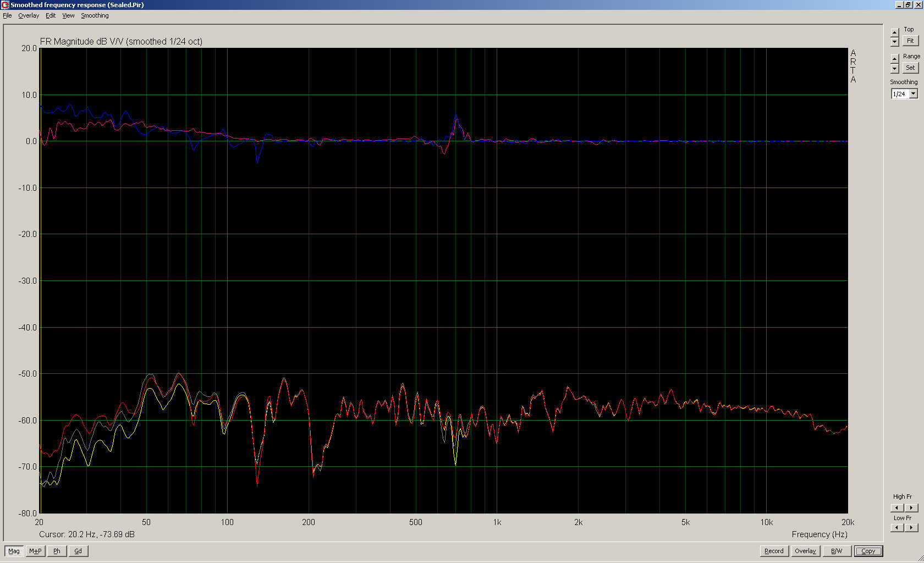
Task: Open the Edit menu
Action: click(x=51, y=15)
